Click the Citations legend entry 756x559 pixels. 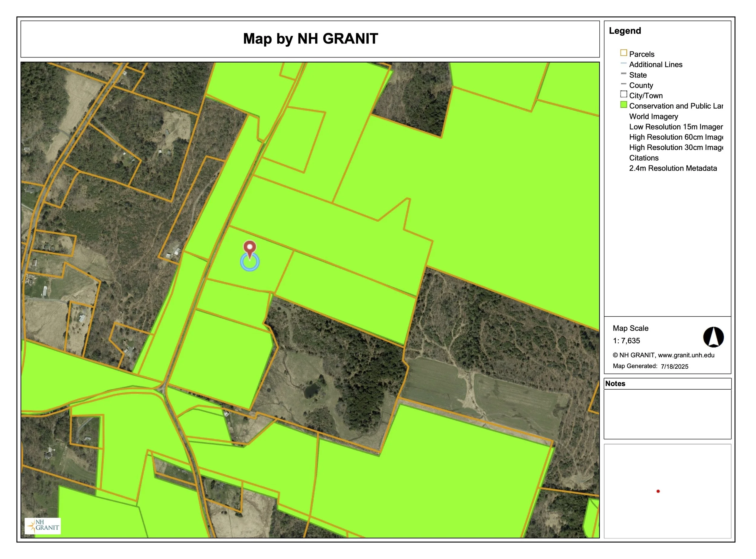coord(644,158)
